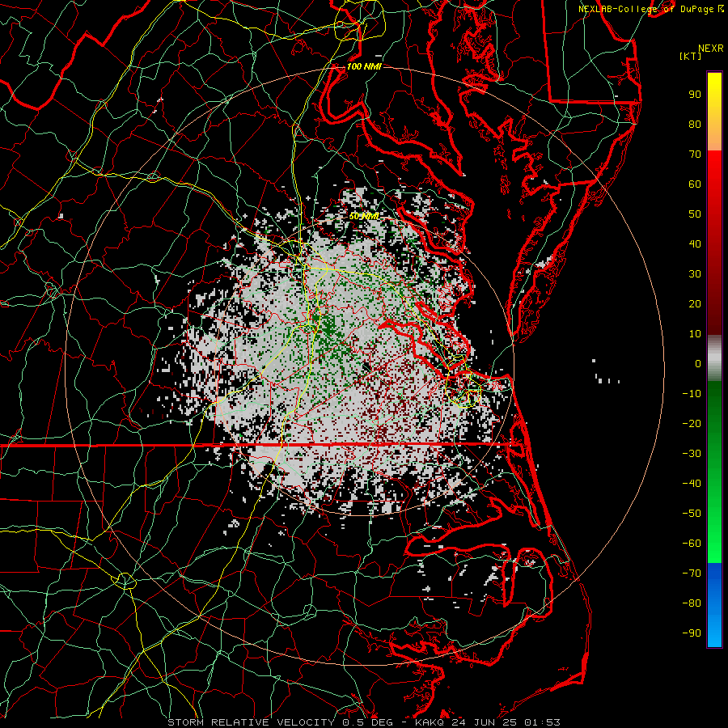This screenshot has width=728, height=728.
Task: Click the 90 value on the velocity scale
Action: point(695,95)
